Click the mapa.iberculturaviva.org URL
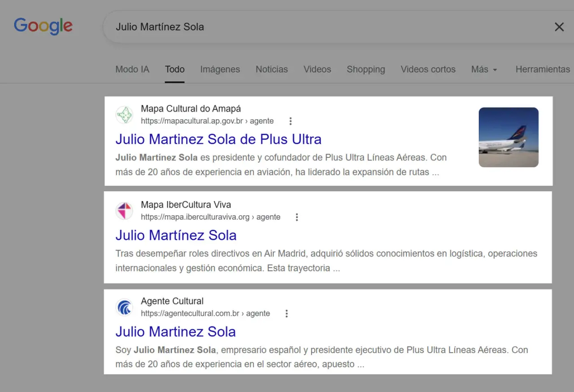Screen dimensions: 574x392 tap(210, 217)
